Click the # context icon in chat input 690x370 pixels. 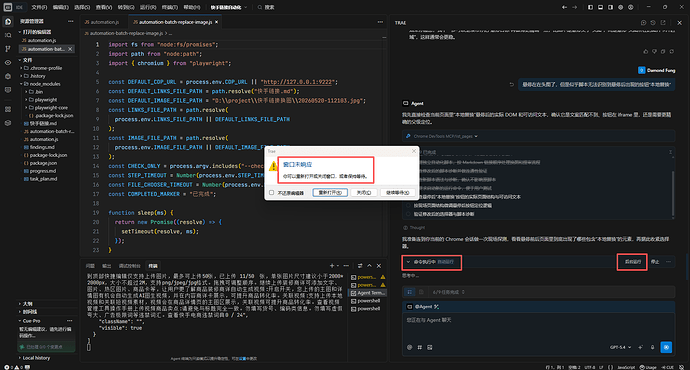pyautogui.click(x=420, y=347)
